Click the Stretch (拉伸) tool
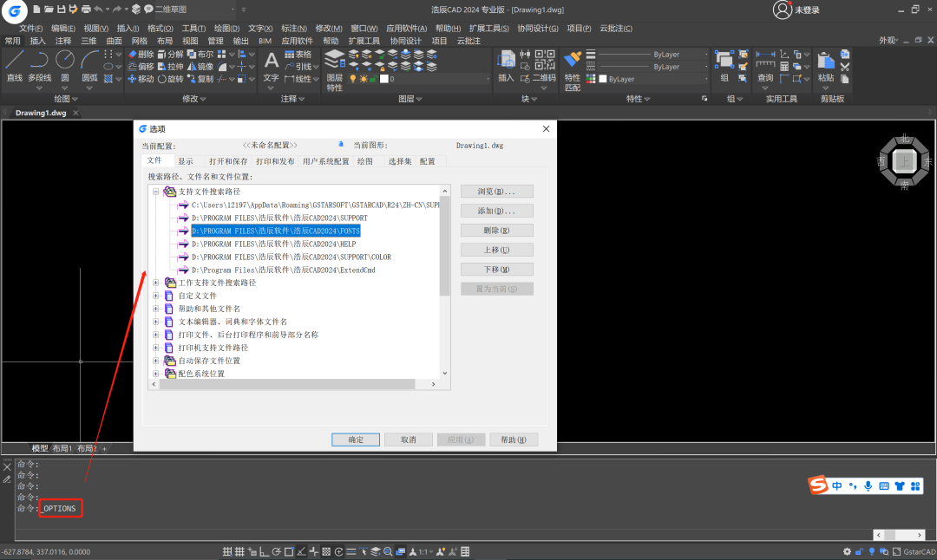Image resolution: width=937 pixels, height=560 pixels. pos(171,66)
